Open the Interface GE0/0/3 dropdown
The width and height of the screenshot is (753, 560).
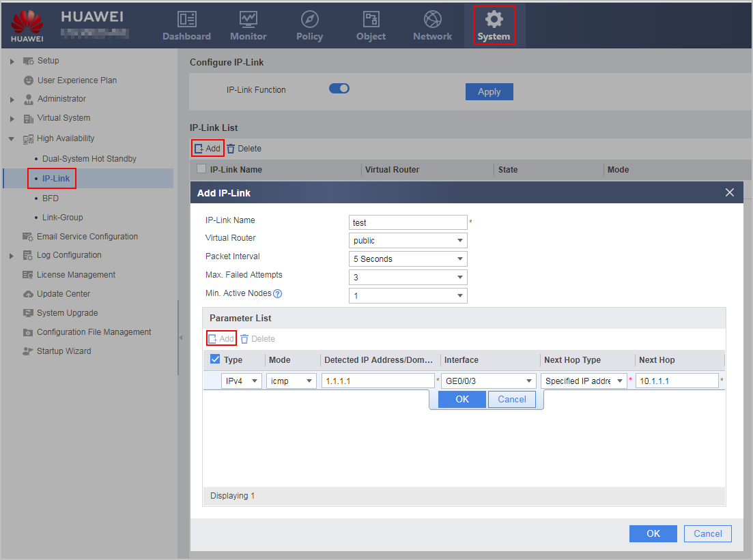tap(488, 381)
